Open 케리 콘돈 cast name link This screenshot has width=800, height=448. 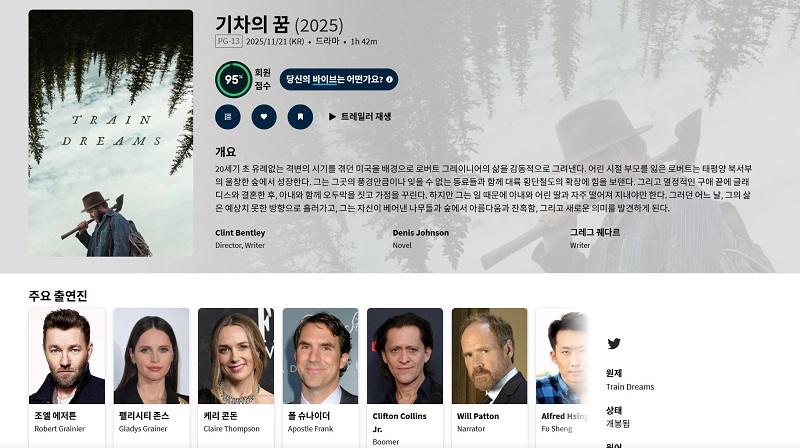(220, 416)
